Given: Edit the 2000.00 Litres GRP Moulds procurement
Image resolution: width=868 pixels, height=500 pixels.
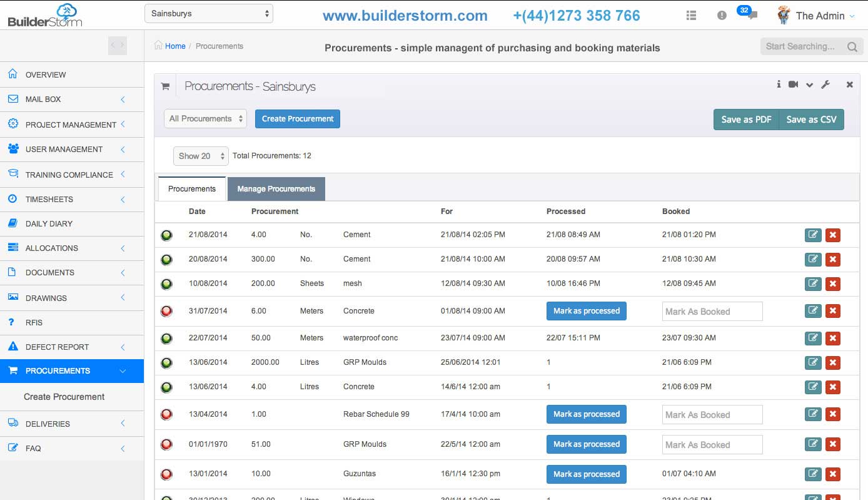Looking at the screenshot, I should coord(813,362).
